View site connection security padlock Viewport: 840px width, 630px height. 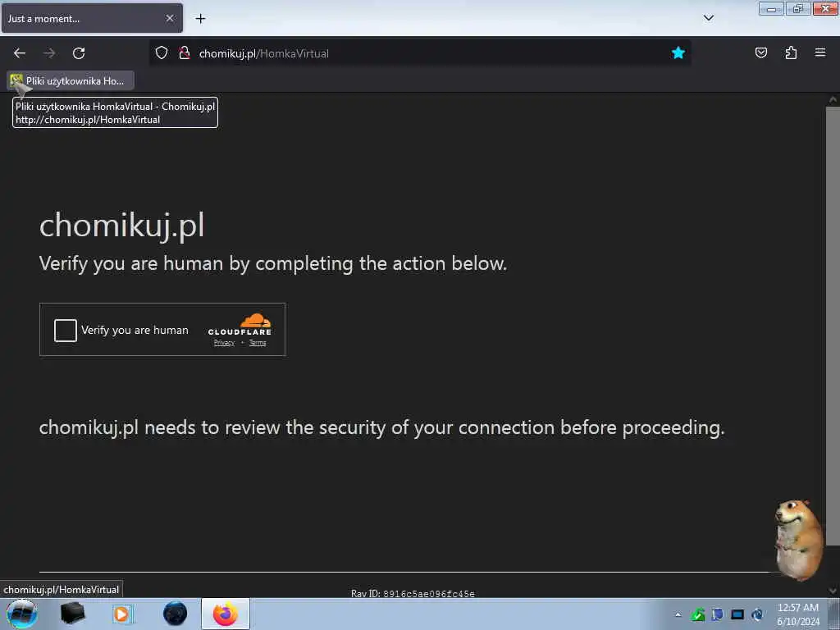click(185, 52)
